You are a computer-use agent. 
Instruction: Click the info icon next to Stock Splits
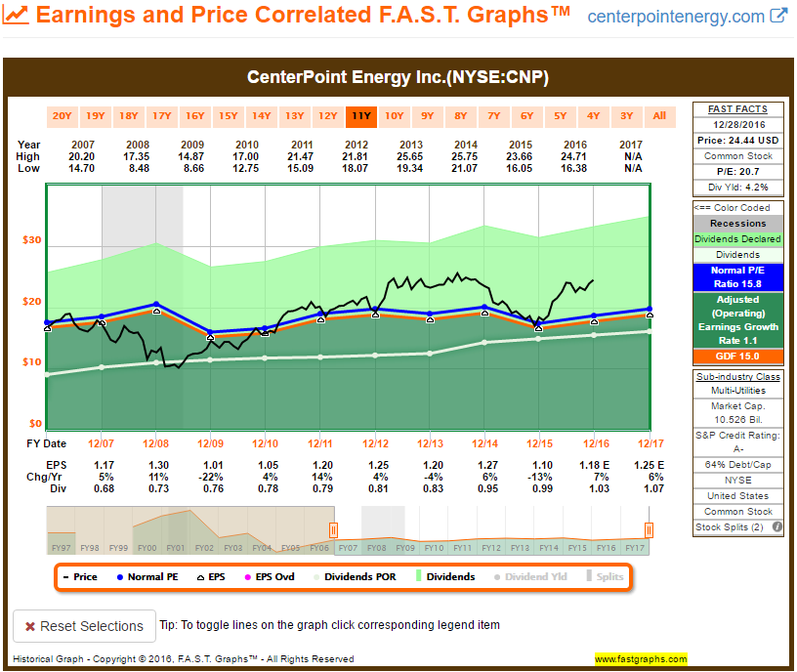(x=777, y=526)
